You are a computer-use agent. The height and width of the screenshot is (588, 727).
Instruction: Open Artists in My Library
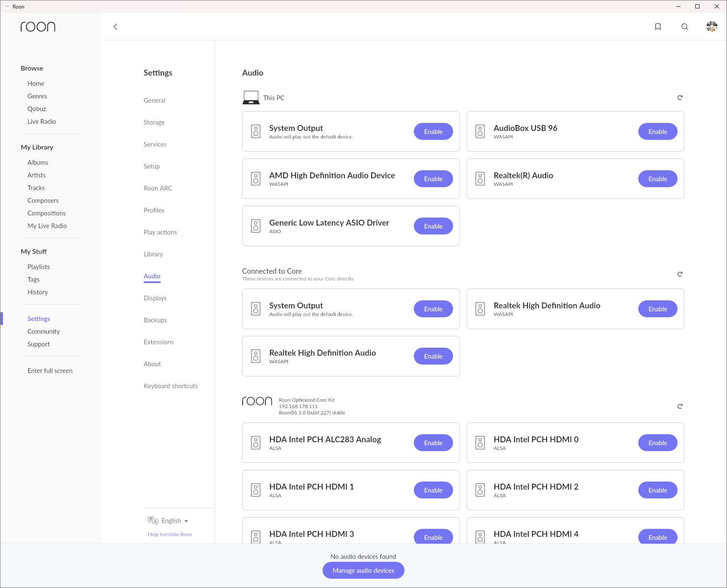pos(37,175)
